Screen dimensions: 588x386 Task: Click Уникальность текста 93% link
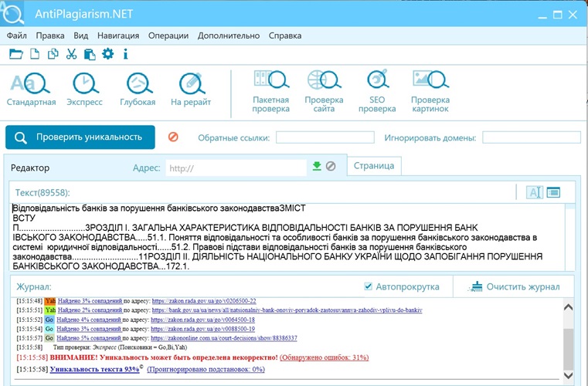94,369
